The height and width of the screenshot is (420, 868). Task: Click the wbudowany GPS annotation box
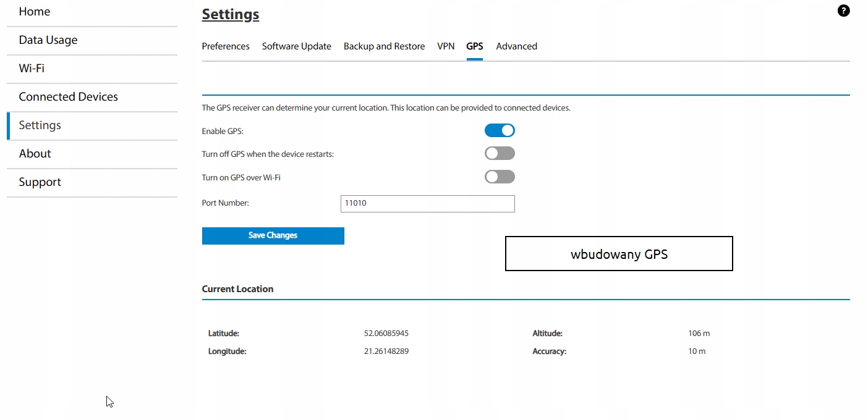coord(619,254)
